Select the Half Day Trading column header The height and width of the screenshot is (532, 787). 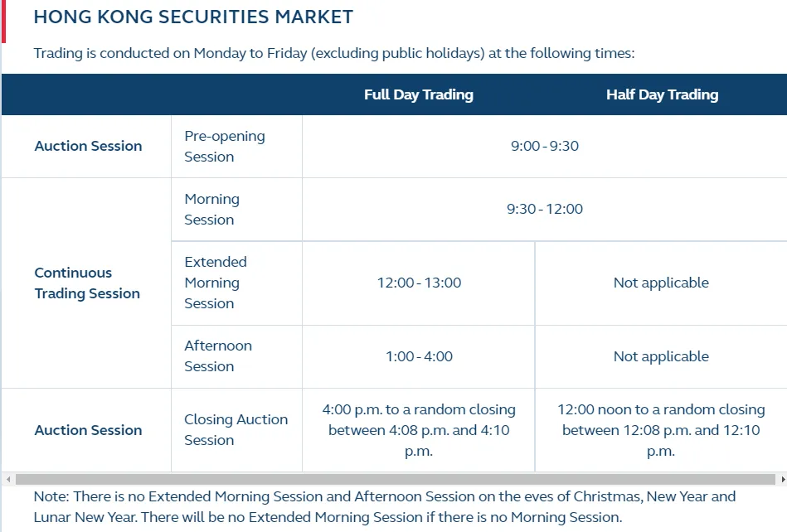tap(662, 94)
